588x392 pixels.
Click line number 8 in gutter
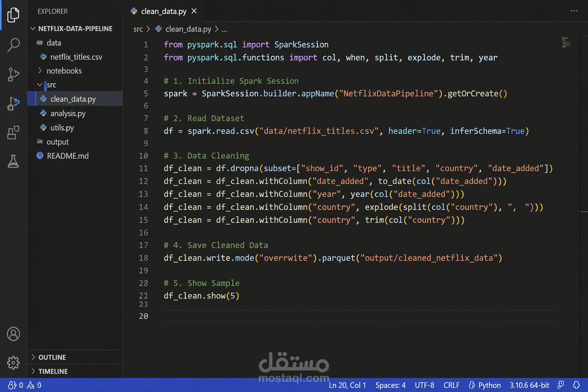[x=146, y=131]
